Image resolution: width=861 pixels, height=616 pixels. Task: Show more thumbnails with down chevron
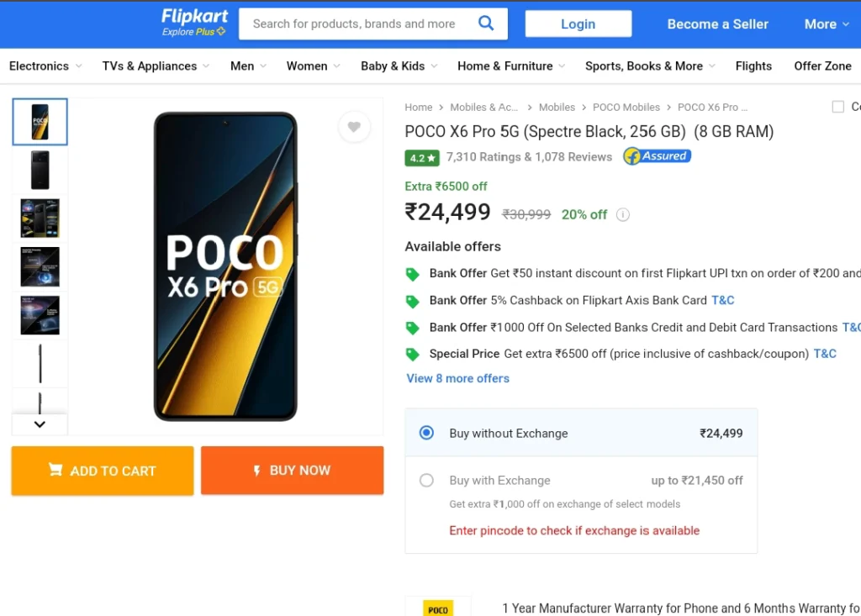click(x=40, y=424)
